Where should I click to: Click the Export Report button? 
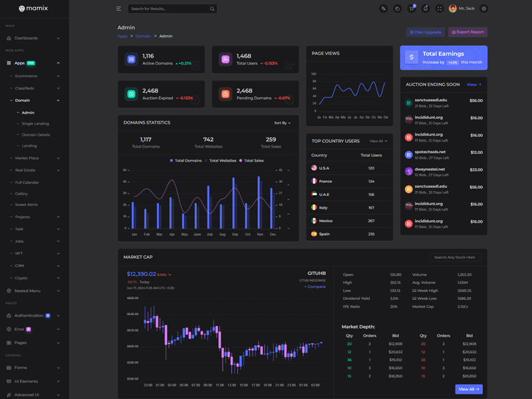tap(468, 32)
